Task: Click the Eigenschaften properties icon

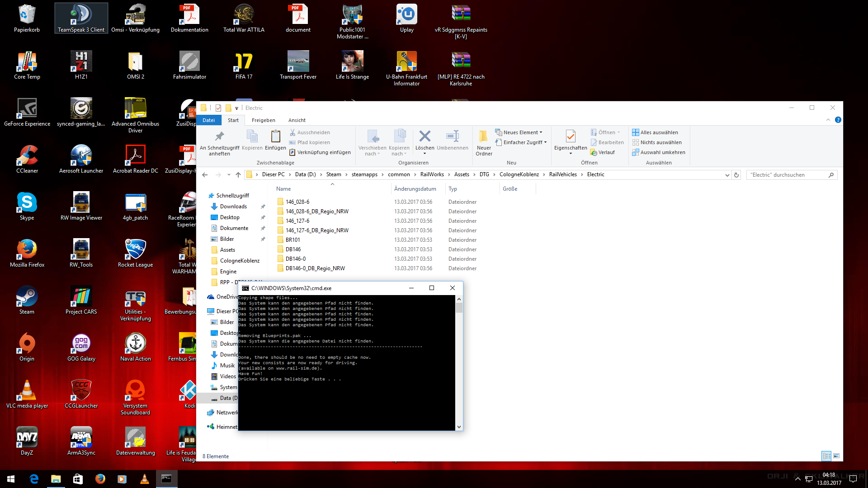Action: (x=570, y=136)
